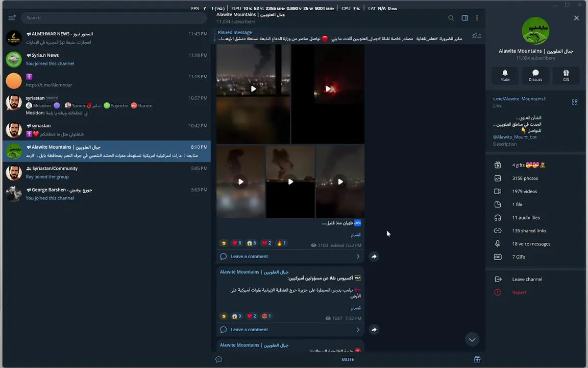Search within the channel using magnifier icon
This screenshot has height=368, width=588.
(451, 18)
